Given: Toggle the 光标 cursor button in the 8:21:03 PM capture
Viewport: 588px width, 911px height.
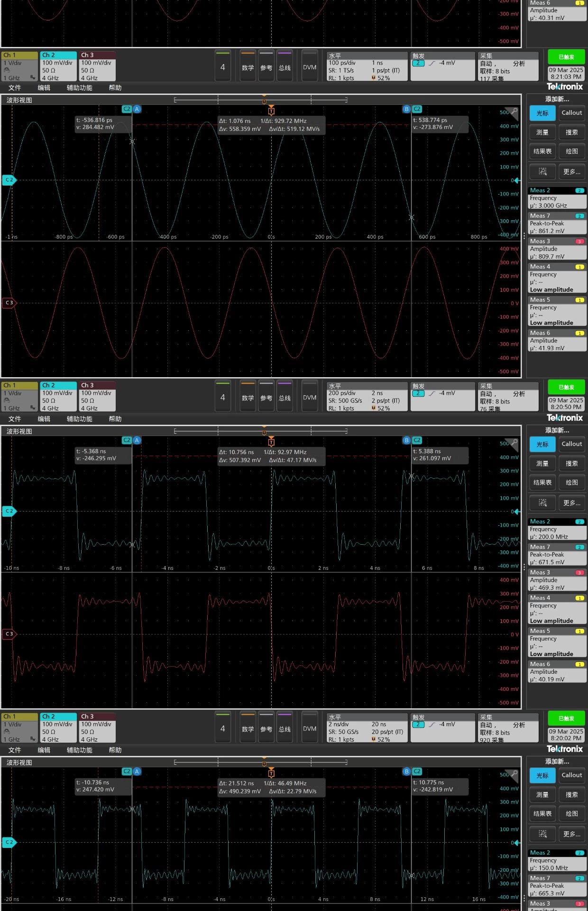Looking at the screenshot, I should (542, 113).
